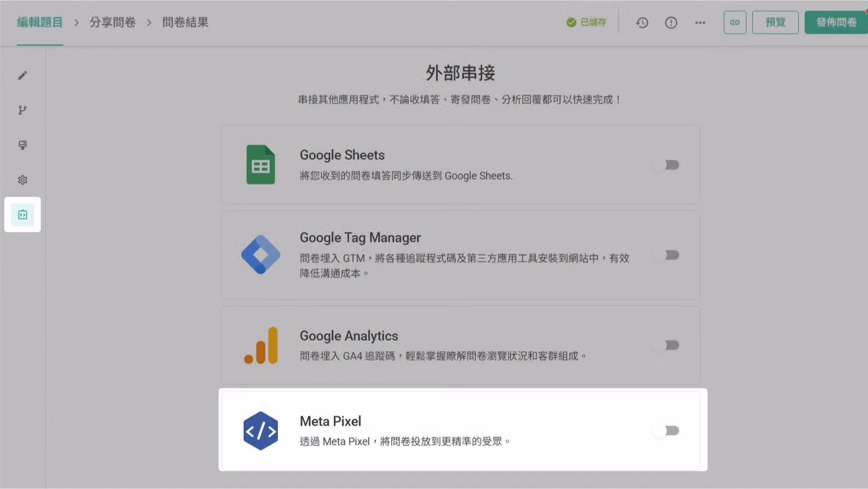The image size is (868, 489).
Task: Click the 外部串接 page heading
Action: 460,73
